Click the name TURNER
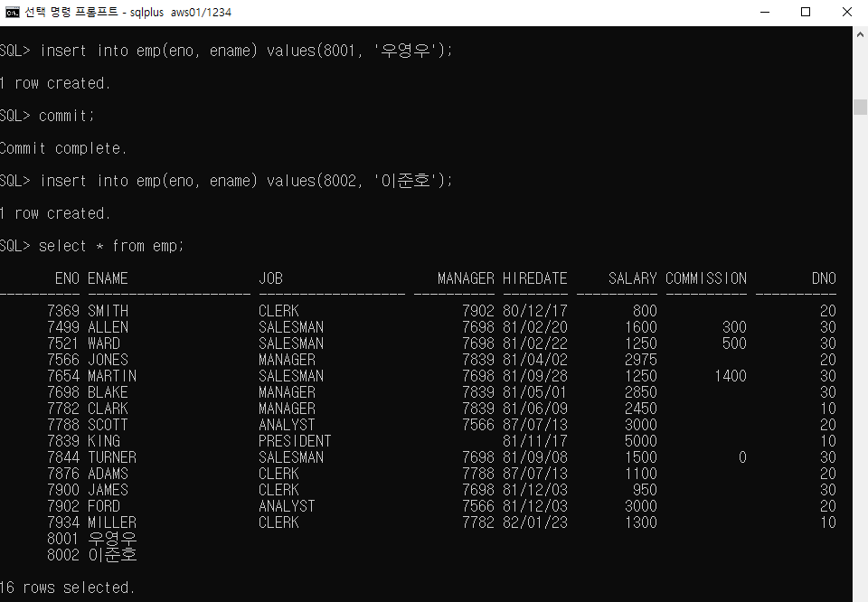Screen dimensions: 868x602 coord(112,457)
